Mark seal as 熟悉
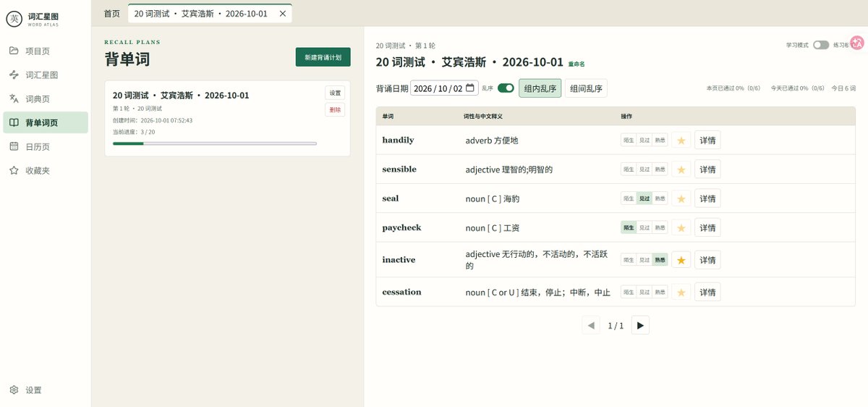Viewport: 868px width, 407px height. [660, 198]
